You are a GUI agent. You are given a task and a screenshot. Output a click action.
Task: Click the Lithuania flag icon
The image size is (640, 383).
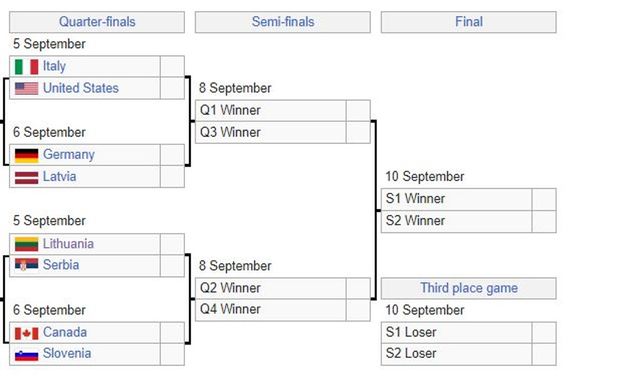point(27,244)
